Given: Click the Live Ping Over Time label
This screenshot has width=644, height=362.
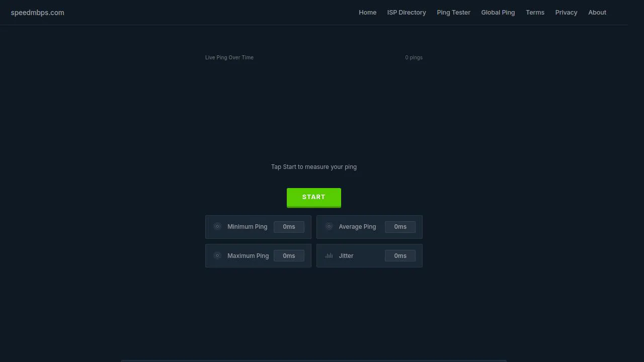Looking at the screenshot, I should (229, 57).
